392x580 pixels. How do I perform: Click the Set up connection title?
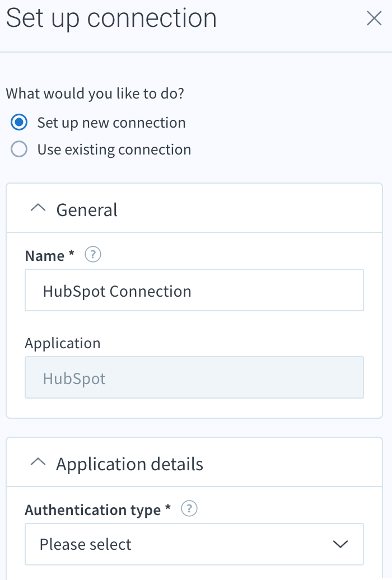111,18
